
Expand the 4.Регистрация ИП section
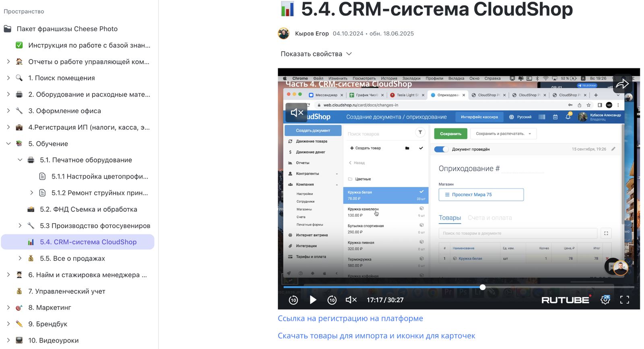(8, 127)
